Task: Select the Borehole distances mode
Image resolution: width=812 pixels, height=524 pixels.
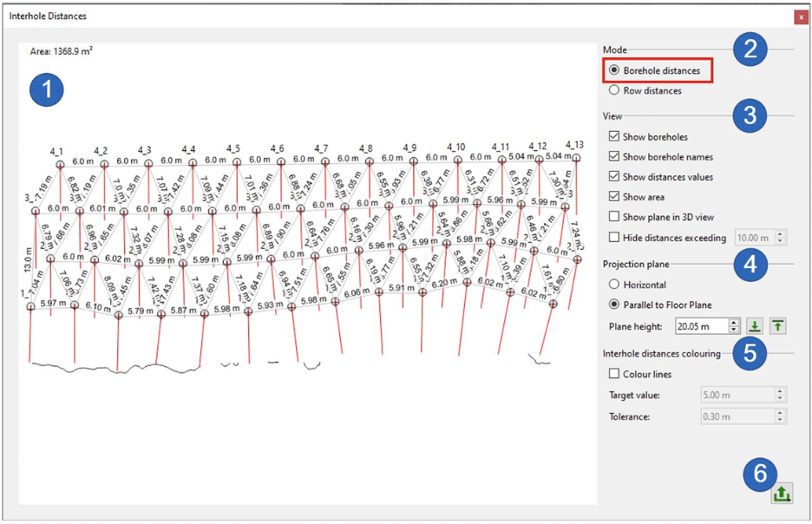Action: tap(614, 70)
